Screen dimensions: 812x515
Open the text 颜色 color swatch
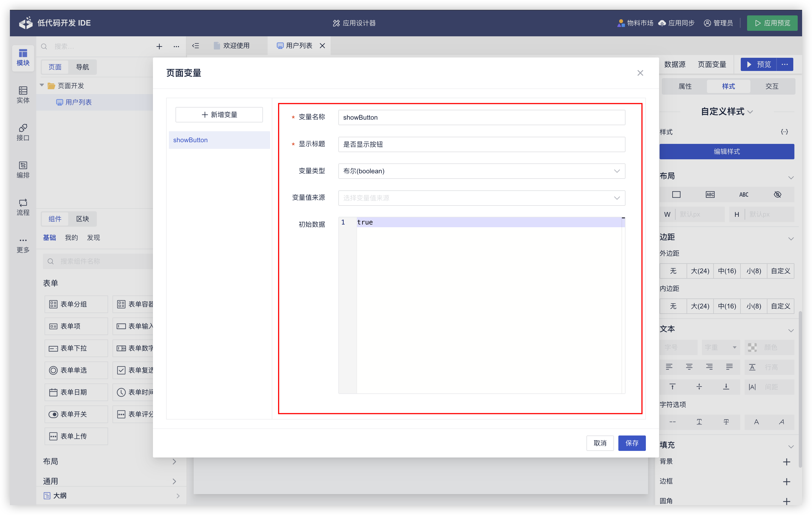pos(752,347)
